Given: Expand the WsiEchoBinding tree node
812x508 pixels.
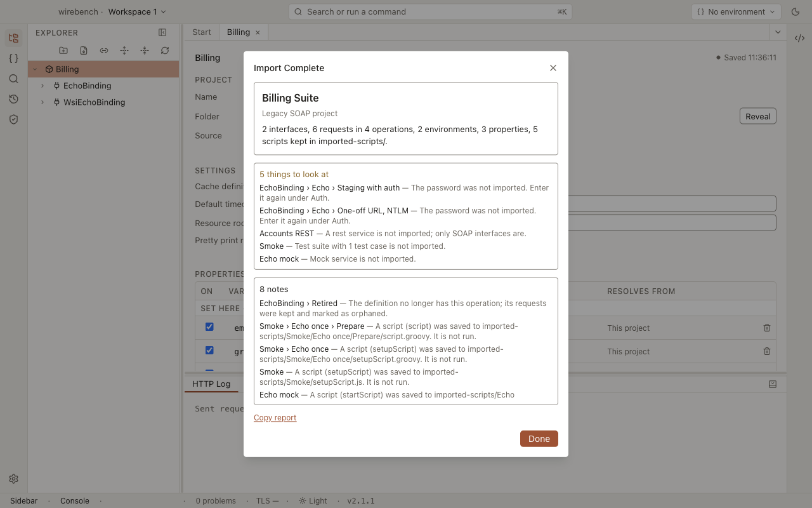Looking at the screenshot, I should click(x=43, y=102).
